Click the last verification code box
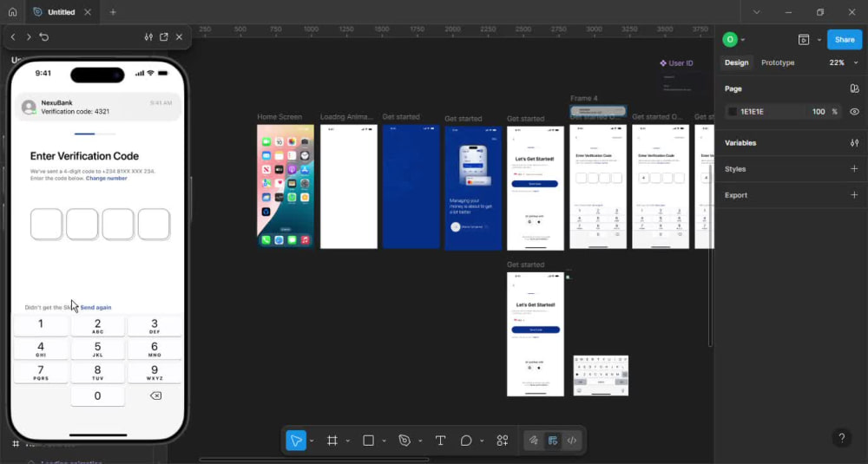 click(x=154, y=224)
